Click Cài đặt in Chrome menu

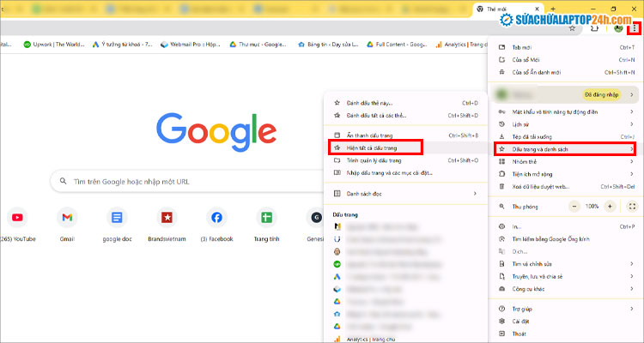[x=519, y=322]
